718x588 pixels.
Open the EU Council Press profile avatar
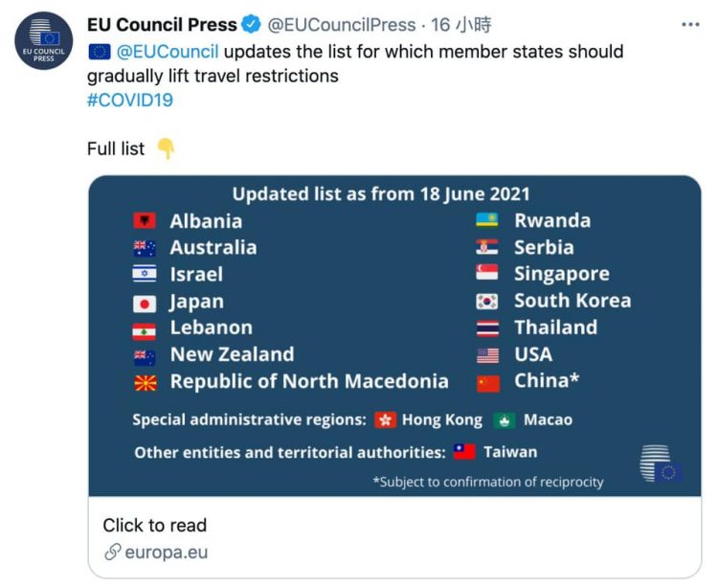[x=43, y=41]
